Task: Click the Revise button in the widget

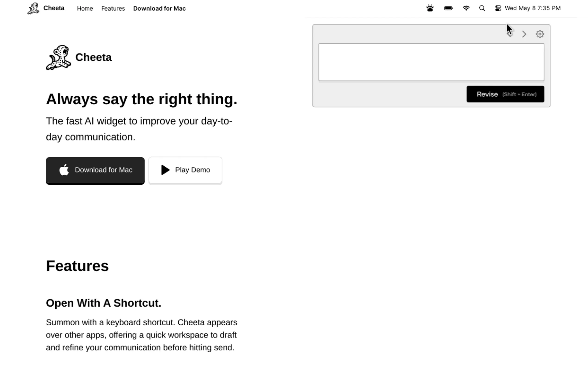Action: coord(505,94)
